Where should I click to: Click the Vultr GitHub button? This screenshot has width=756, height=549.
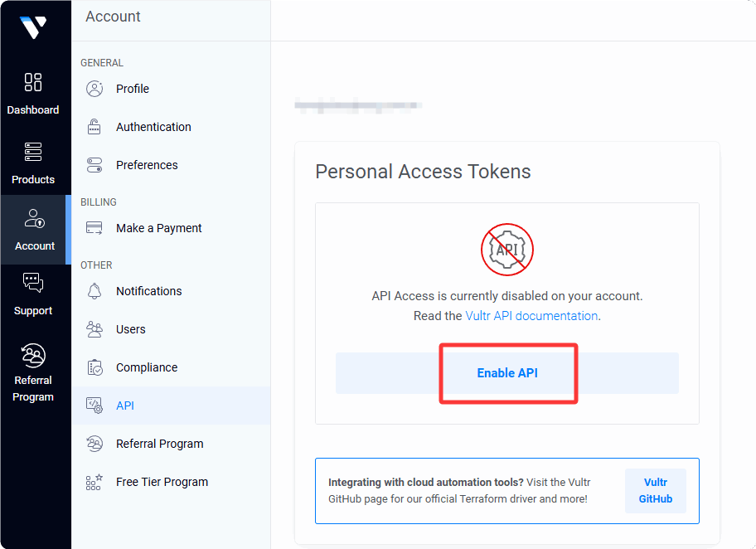pyautogui.click(x=655, y=491)
